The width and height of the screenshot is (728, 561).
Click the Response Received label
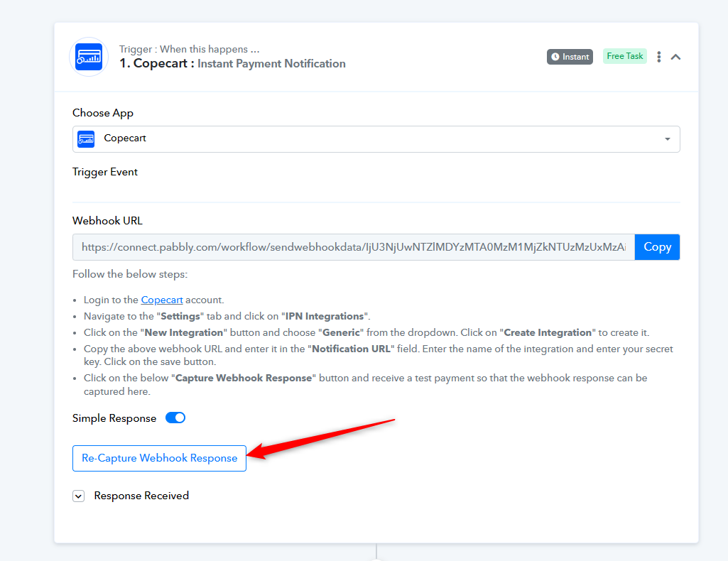[141, 496]
